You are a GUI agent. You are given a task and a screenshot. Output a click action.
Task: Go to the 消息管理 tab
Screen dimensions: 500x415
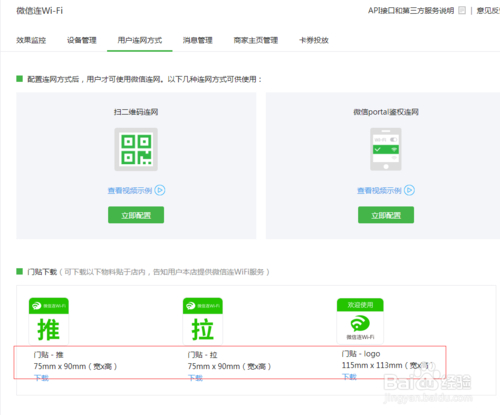click(198, 40)
